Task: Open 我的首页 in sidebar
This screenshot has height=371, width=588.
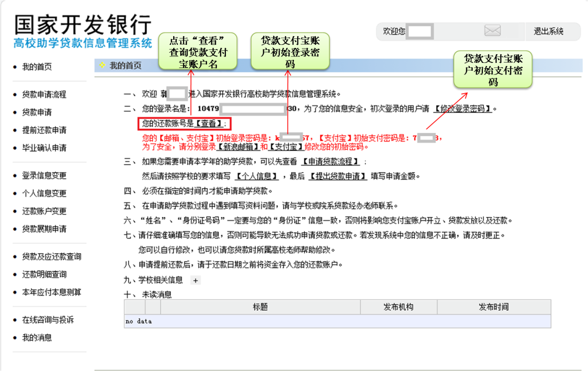Action: tap(37, 67)
